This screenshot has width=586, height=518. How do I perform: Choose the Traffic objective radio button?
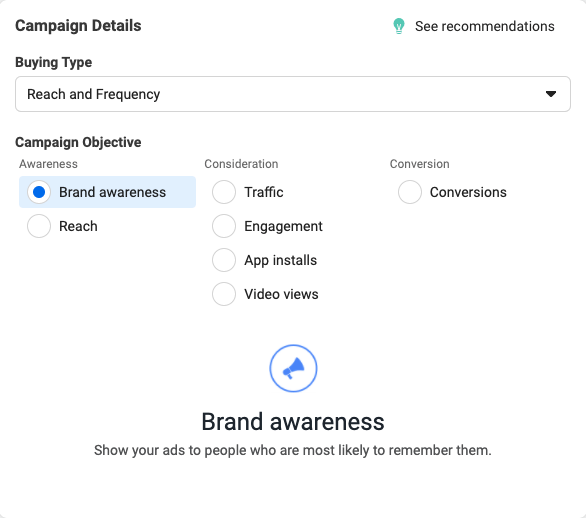pyautogui.click(x=224, y=192)
